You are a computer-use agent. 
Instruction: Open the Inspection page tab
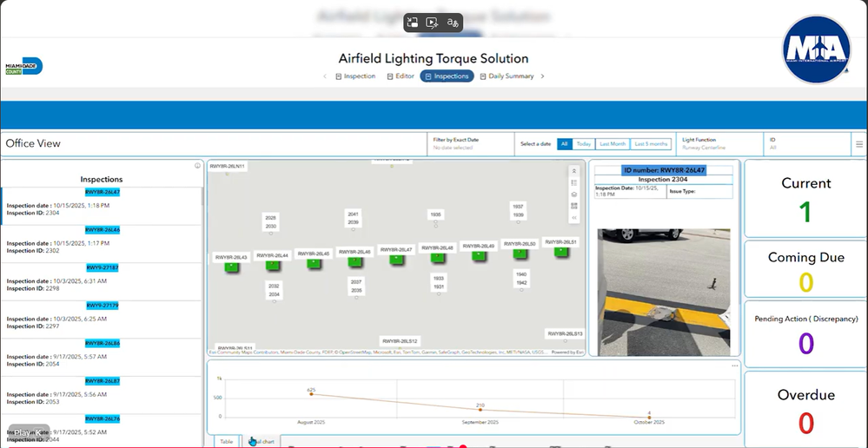point(355,76)
